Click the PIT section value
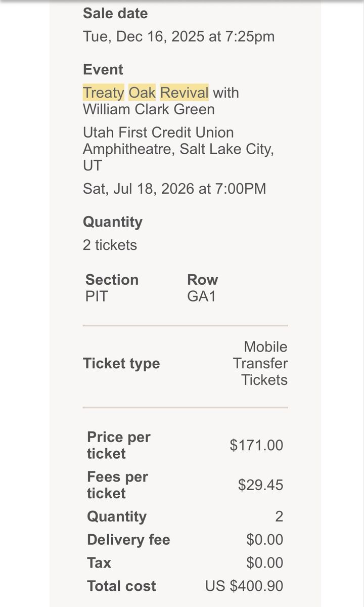The width and height of the screenshot is (364, 607). [x=97, y=296]
